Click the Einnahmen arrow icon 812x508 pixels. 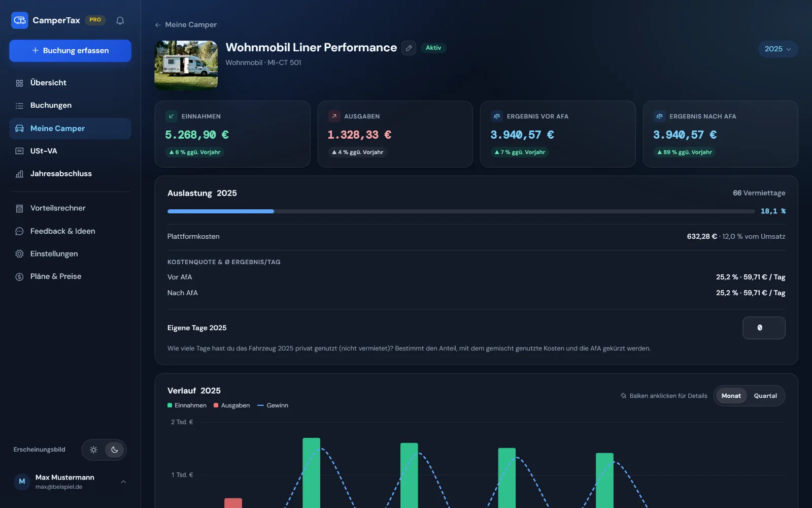172,116
